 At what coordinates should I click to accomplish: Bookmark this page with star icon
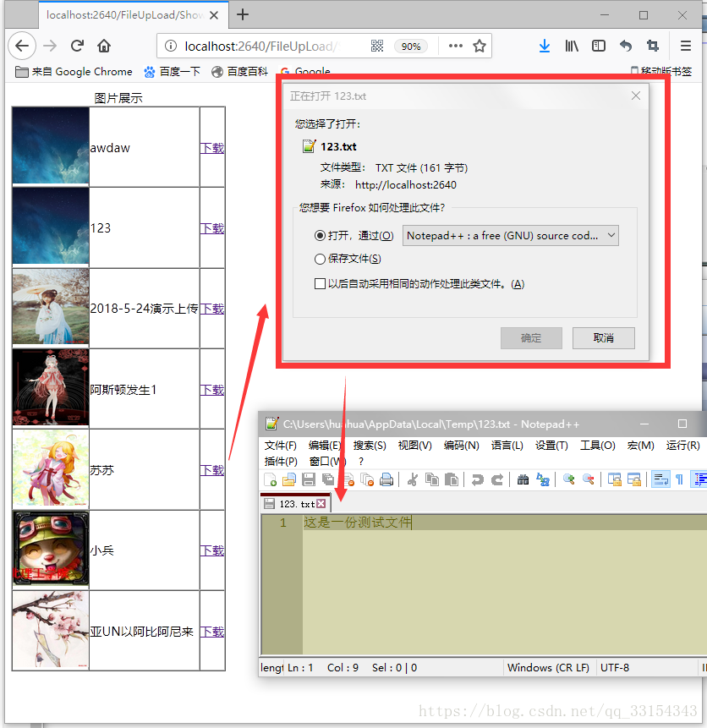480,46
